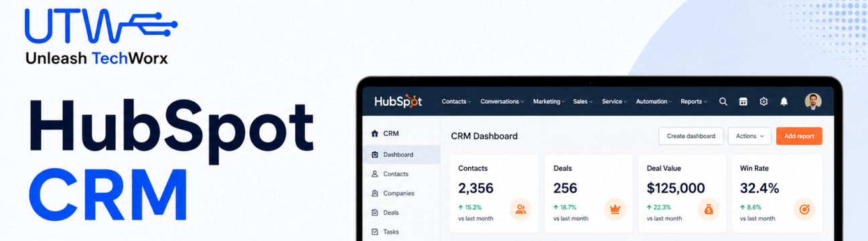Open the Actions dropdown button

click(x=749, y=136)
